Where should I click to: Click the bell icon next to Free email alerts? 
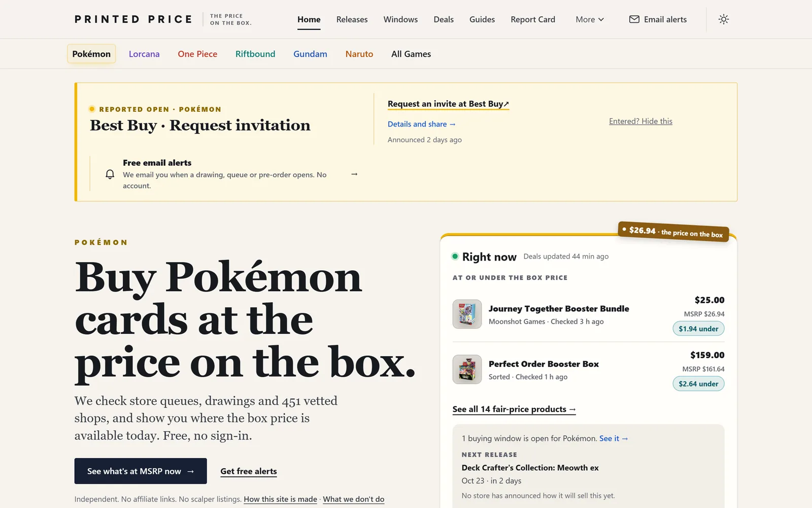pos(110,174)
